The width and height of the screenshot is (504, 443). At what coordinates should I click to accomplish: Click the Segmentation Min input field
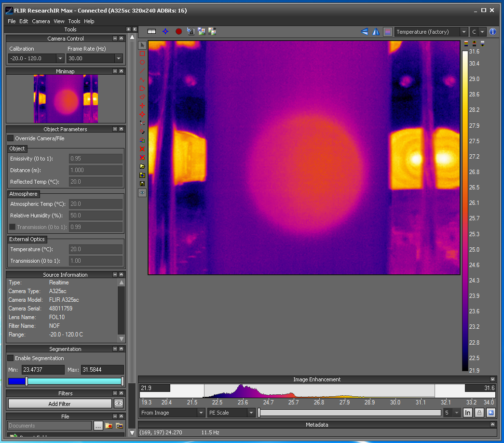[x=43, y=370]
